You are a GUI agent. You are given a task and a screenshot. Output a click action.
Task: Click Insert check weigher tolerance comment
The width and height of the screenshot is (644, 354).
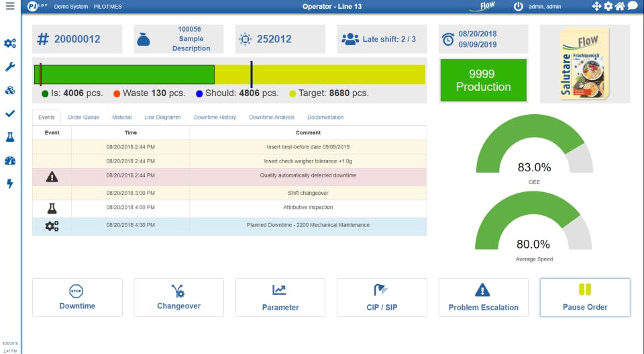308,161
